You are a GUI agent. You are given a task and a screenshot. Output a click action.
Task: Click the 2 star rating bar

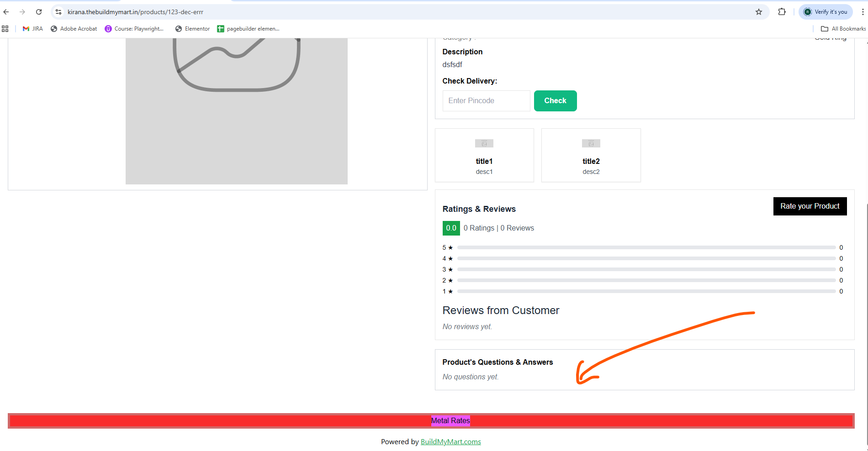[646, 280]
